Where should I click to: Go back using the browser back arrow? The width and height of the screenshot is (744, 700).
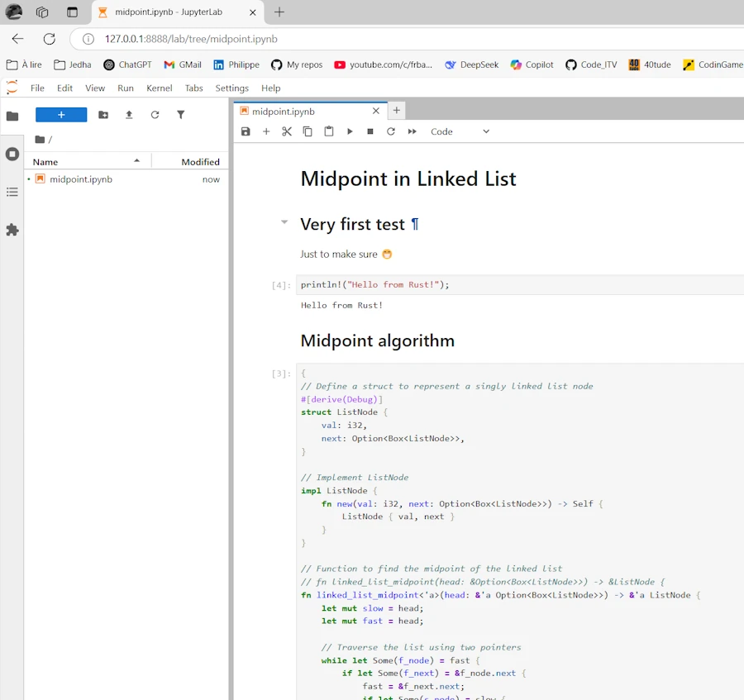point(17,39)
